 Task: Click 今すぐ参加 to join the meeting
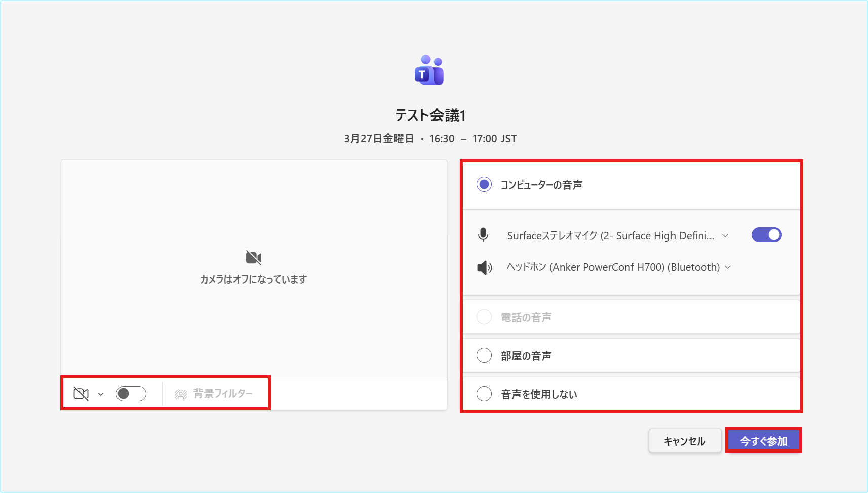pos(764,441)
